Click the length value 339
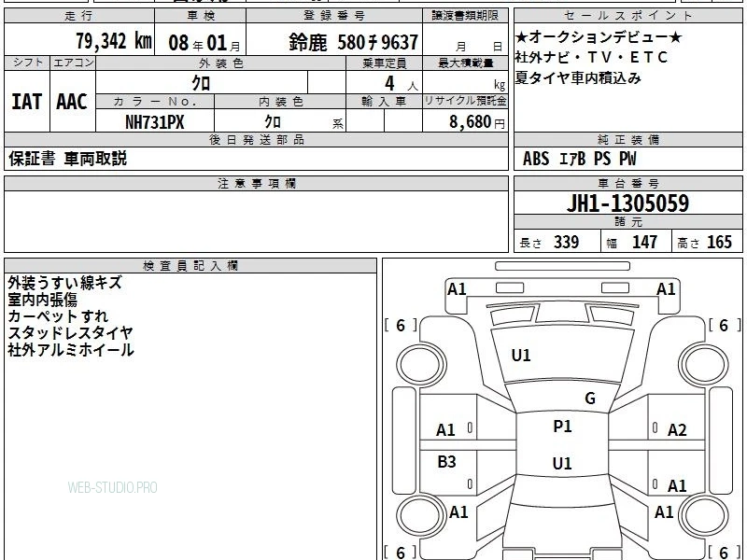Viewport: 747px width, 560px height. 566,242
